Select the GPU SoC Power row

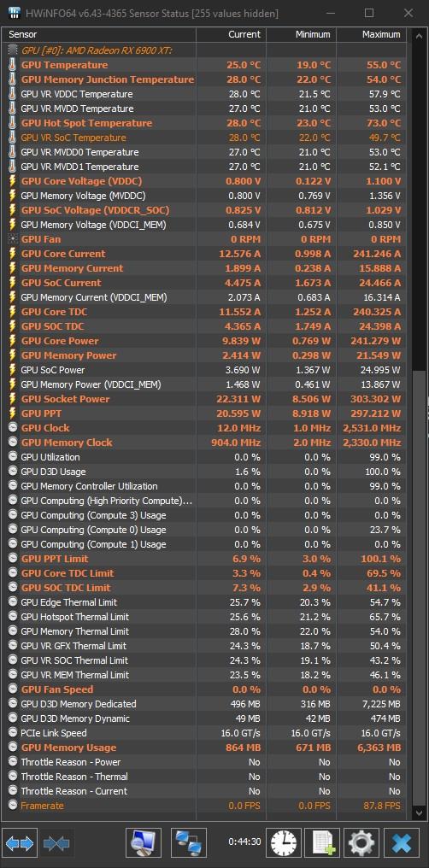click(x=205, y=370)
